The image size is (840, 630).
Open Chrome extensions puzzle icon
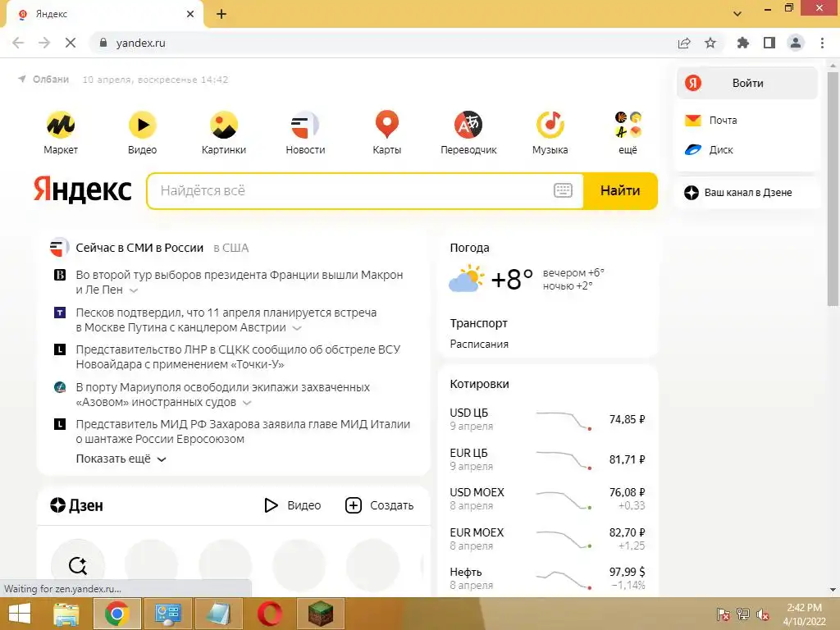click(x=743, y=43)
